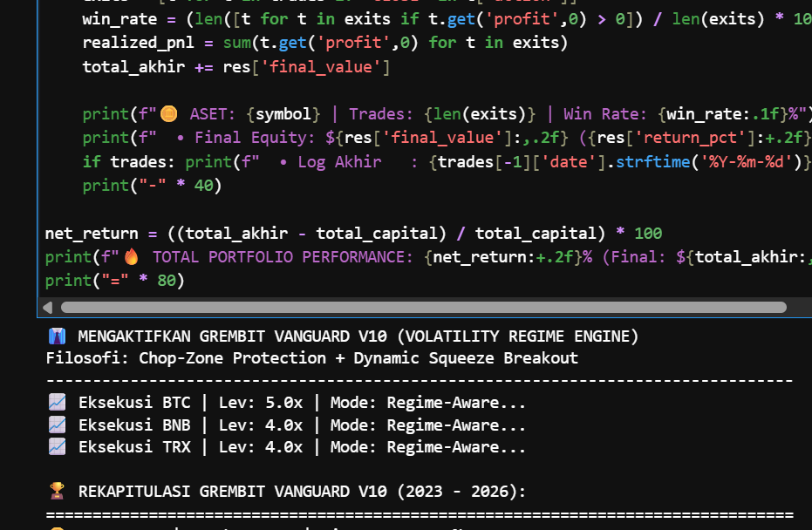This screenshot has width=812, height=530.
Task: Click the fire emoji before TOTAL PORTFOLIO PERFORMANCE
Action: (132, 257)
